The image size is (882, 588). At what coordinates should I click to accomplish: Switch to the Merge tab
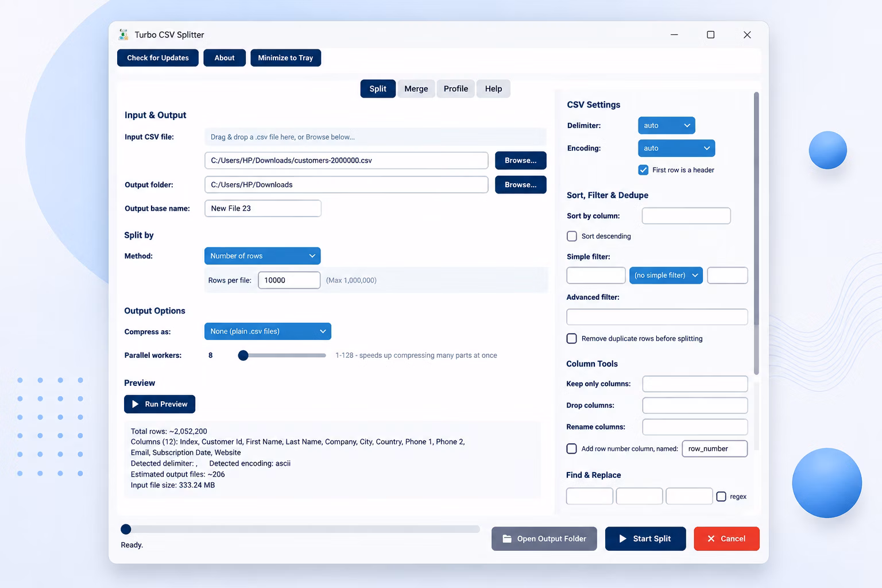point(416,88)
